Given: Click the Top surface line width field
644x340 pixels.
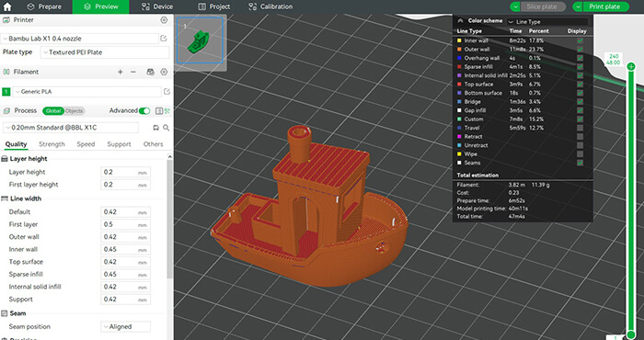Looking at the screenshot, I should 125,262.
